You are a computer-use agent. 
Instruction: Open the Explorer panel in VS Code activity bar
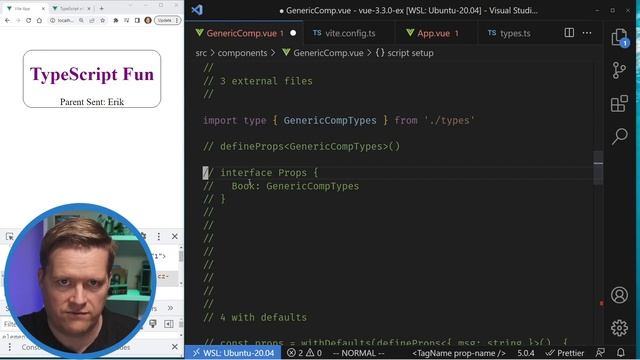[619, 37]
